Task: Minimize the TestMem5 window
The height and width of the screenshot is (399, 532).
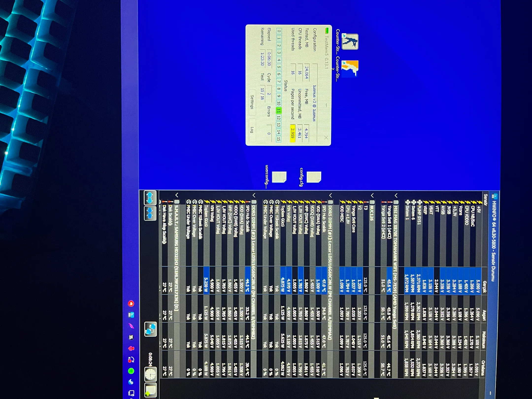Action: 326,105
